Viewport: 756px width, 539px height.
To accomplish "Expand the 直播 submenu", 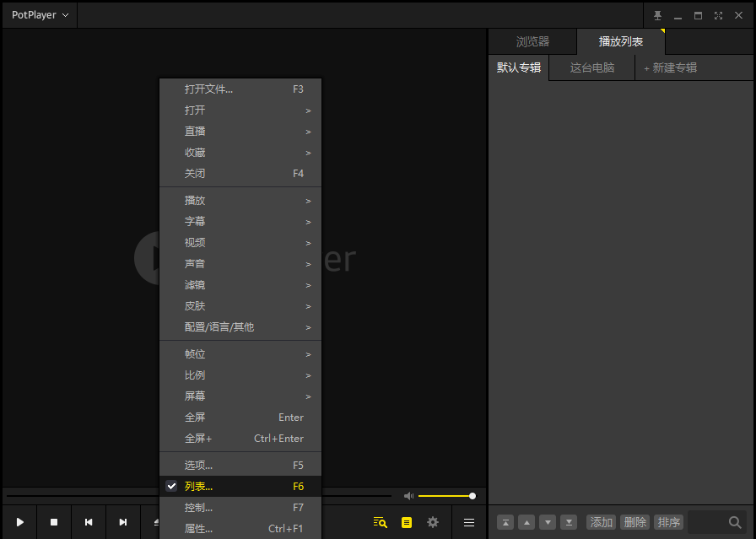I will [x=240, y=131].
